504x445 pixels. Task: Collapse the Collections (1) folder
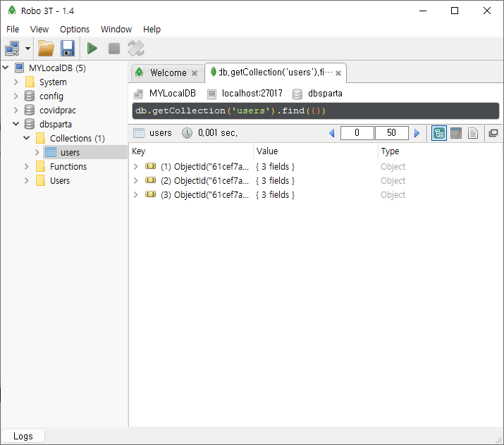coord(27,138)
